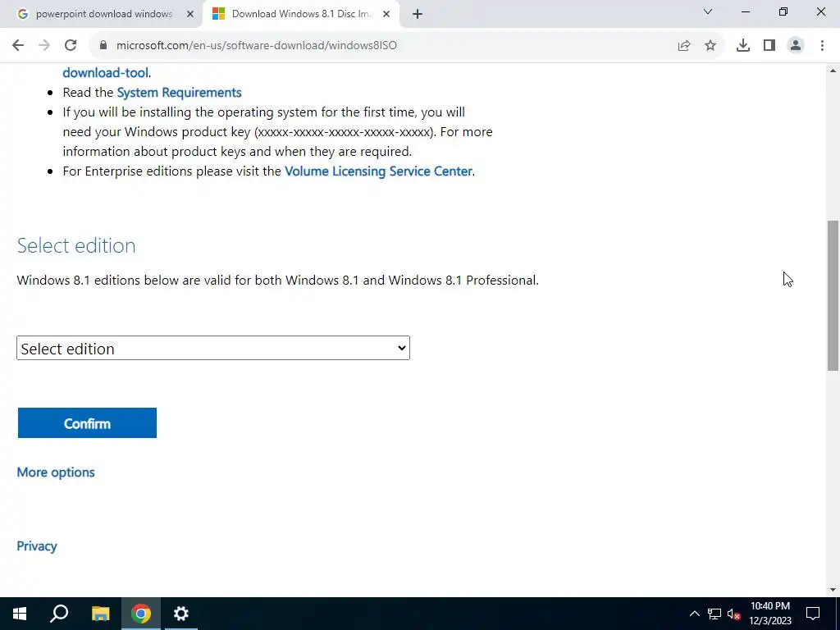Screen dimensions: 840x630
Task: Open the Chrome profile avatar
Action: click(x=796, y=46)
